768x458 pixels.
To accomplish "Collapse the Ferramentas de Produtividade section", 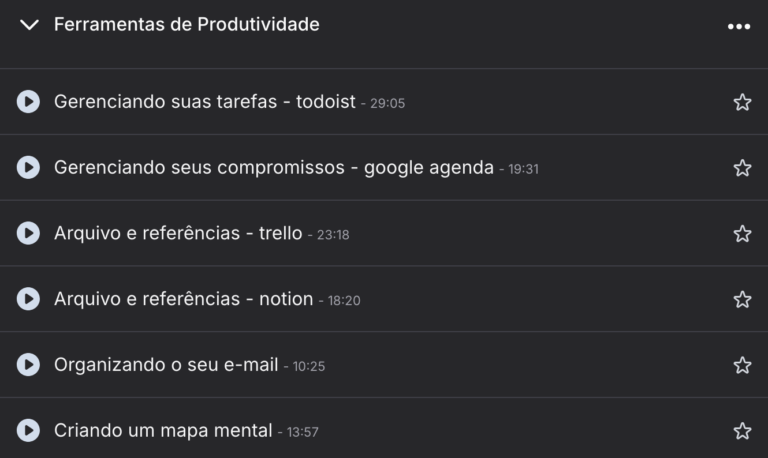I will pyautogui.click(x=29, y=25).
